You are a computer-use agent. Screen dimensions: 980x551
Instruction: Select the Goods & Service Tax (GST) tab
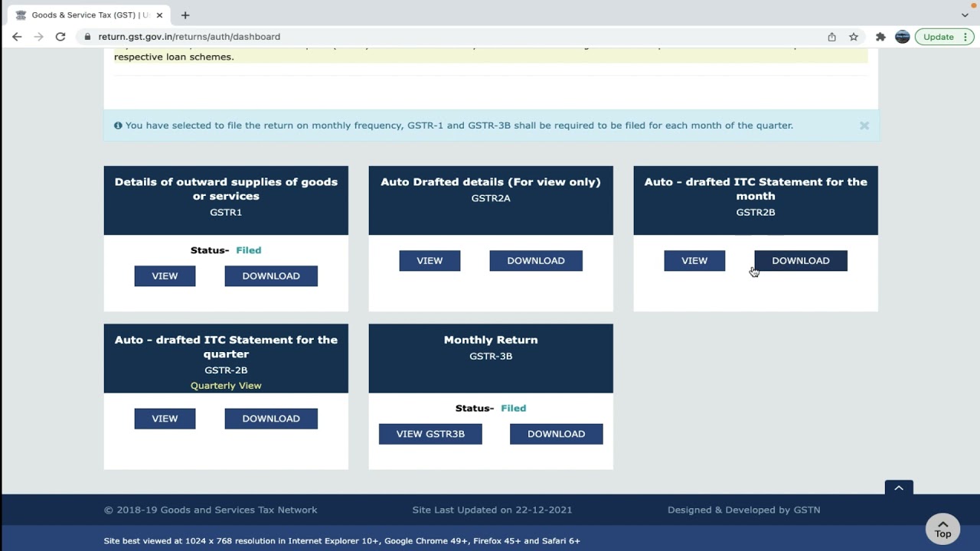90,15
